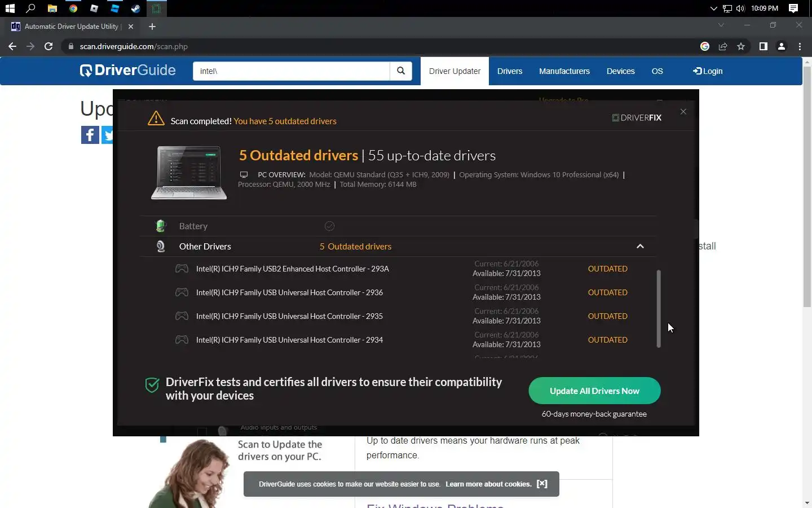This screenshot has height=508, width=812.
Task: Open the Windows Start menu
Action: pos(10,8)
